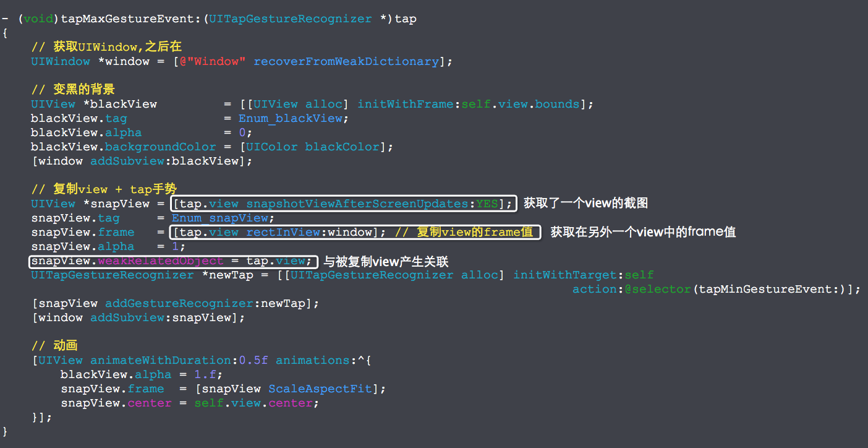Screen dimensions: 868x448
Task: Click self.view.center value
Action: pyautogui.click(x=253, y=403)
